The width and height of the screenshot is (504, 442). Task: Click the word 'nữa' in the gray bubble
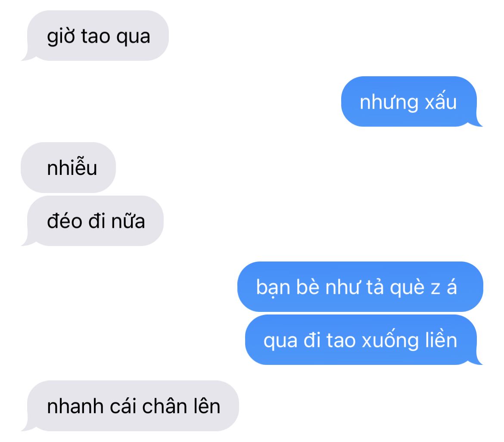[x=128, y=221]
